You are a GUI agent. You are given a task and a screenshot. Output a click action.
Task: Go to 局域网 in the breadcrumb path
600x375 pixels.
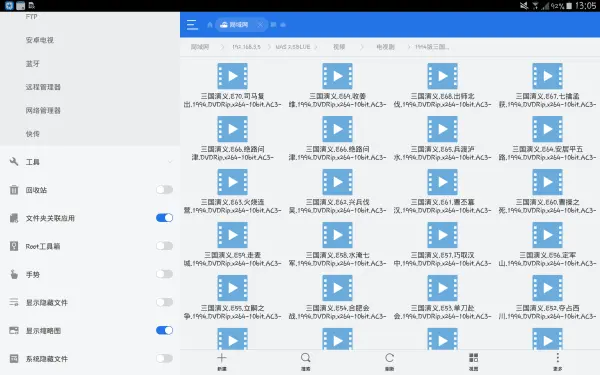[x=200, y=47]
